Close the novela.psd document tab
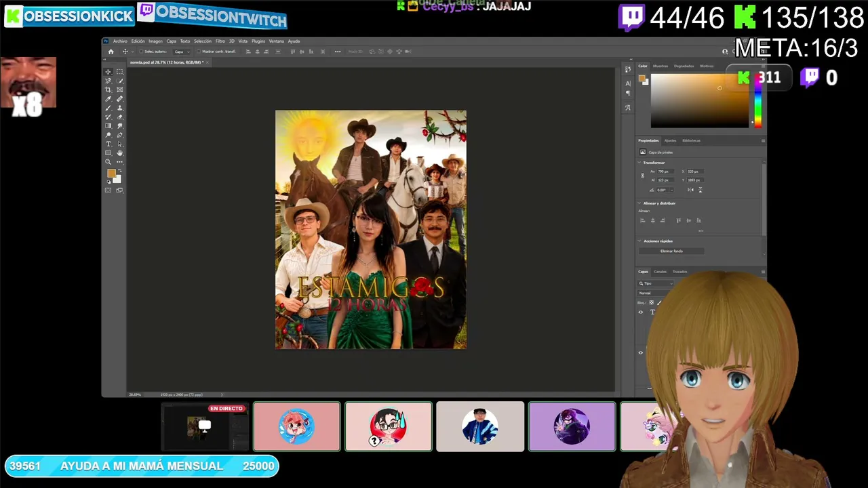 point(207,62)
